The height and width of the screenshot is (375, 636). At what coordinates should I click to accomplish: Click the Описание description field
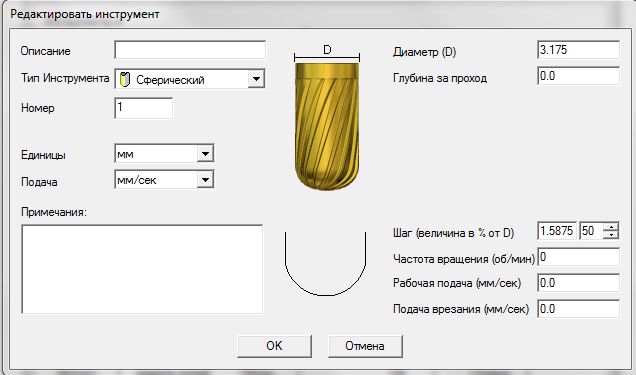click(190, 50)
